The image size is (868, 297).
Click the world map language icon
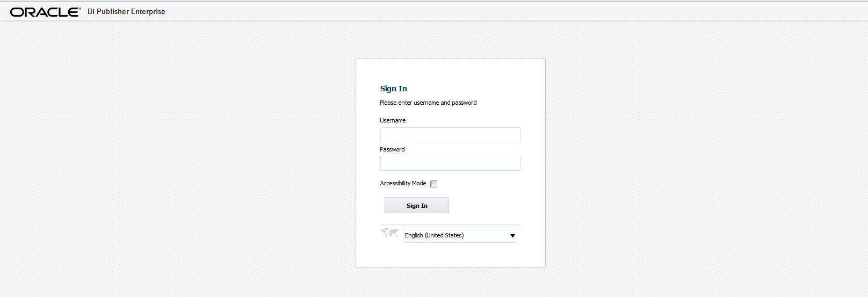coord(389,233)
